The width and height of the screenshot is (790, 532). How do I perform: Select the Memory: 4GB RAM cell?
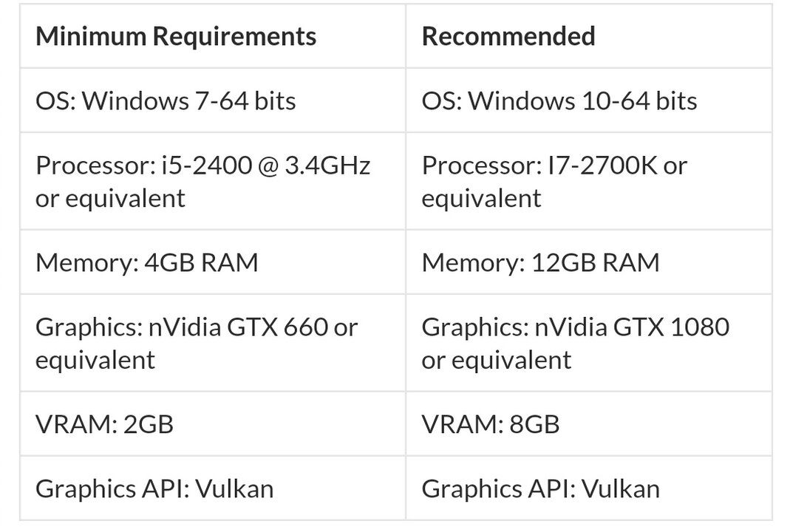point(213,262)
